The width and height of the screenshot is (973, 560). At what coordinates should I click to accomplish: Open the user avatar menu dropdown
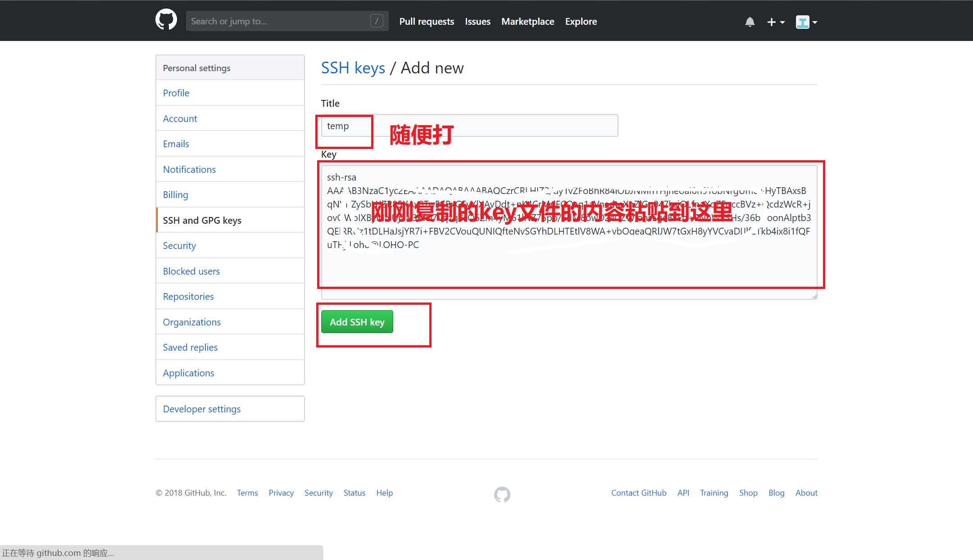806,22
